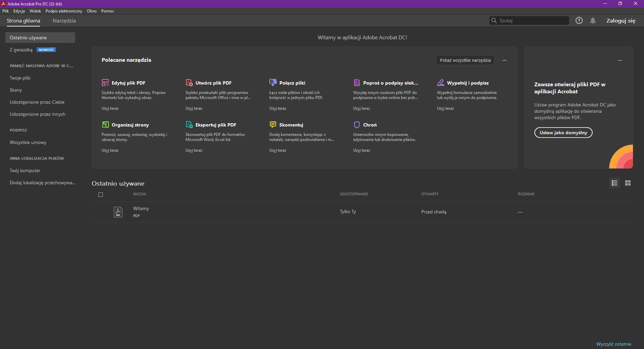
Task: Click the Edytuj plik PDF icon
Action: [105, 83]
